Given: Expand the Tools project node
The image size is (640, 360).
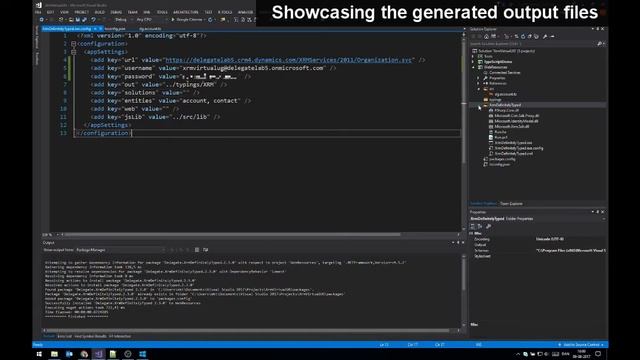Looking at the screenshot, I should [473, 56].
